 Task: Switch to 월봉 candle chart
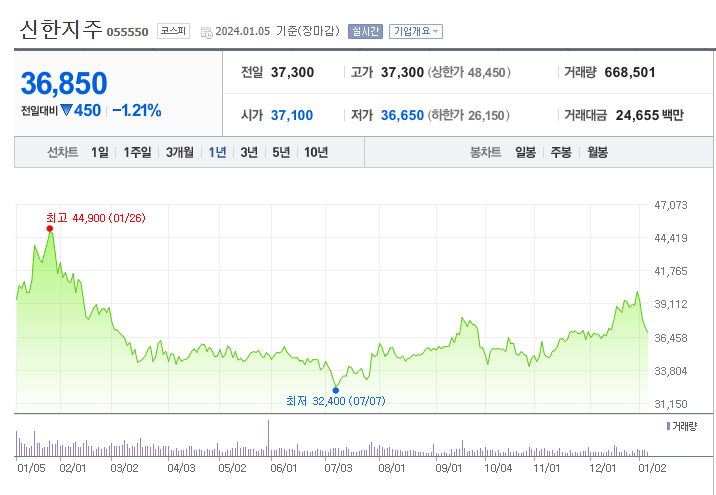click(597, 152)
